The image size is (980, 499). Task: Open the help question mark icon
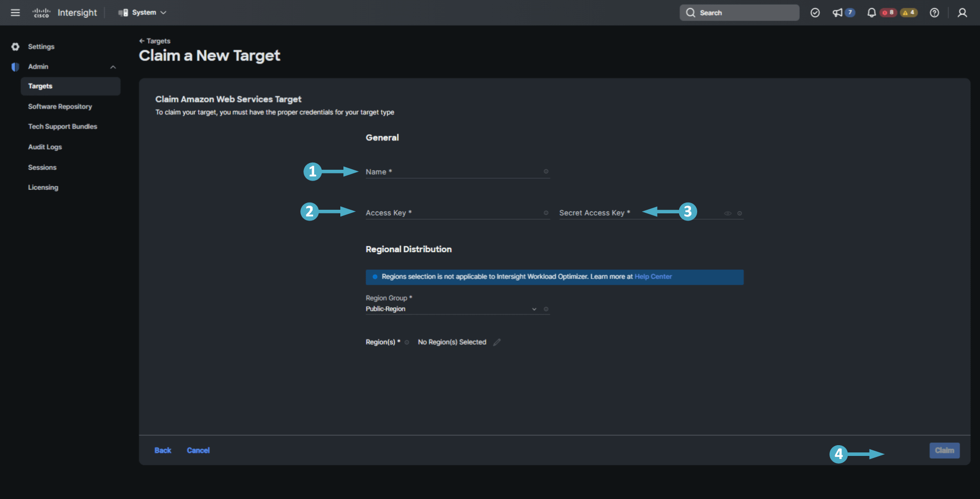934,13
